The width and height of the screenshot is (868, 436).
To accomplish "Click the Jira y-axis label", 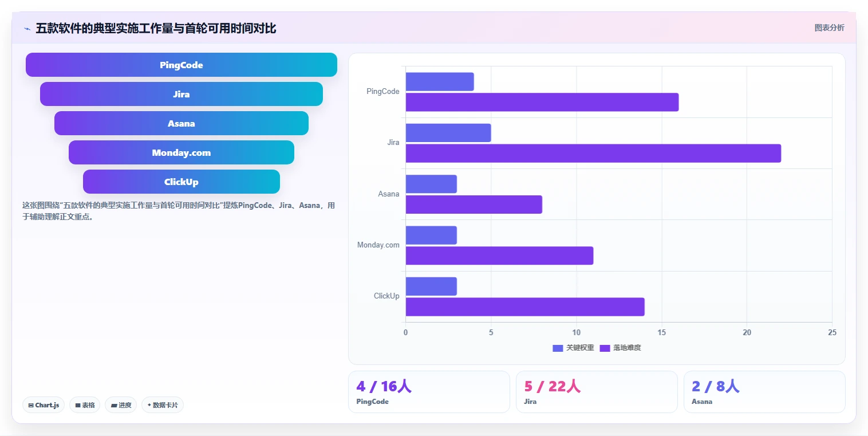I will tap(393, 143).
